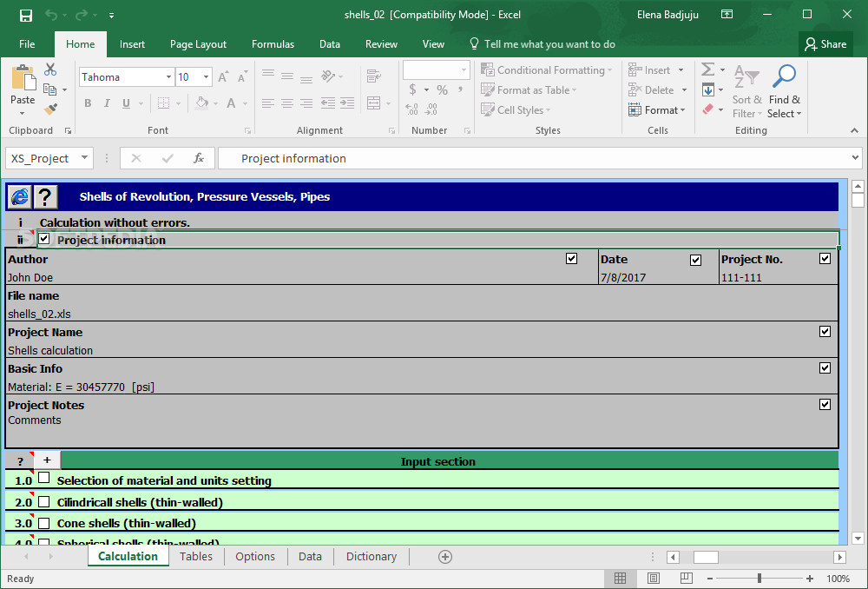Check the Cone shells (thin-walled) checkbox
868x589 pixels.
(x=44, y=523)
